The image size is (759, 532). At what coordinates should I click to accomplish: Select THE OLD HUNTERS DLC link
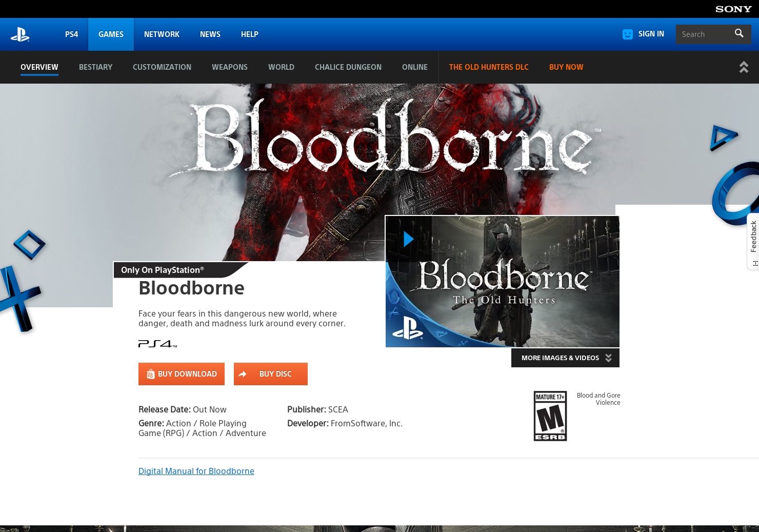(x=488, y=67)
